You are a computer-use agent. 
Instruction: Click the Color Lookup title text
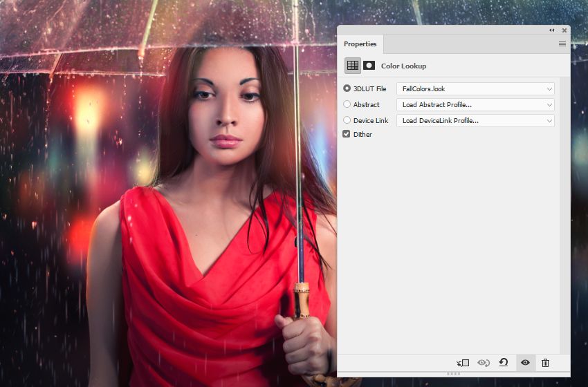pyautogui.click(x=403, y=66)
